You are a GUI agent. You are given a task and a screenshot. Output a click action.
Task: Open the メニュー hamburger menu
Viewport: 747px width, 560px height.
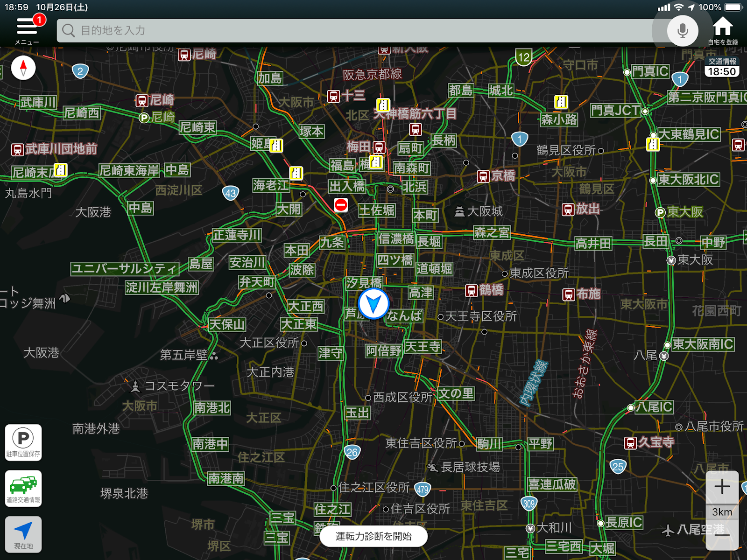[x=27, y=29]
